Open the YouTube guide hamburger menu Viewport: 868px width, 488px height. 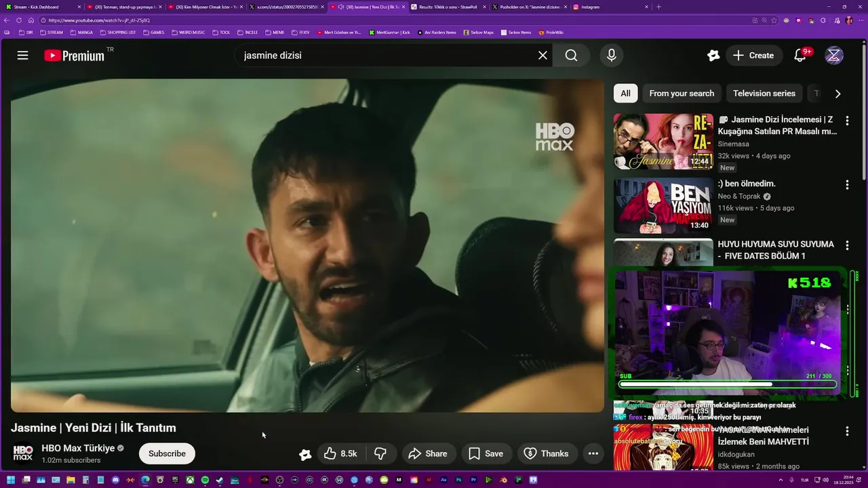[x=22, y=56]
